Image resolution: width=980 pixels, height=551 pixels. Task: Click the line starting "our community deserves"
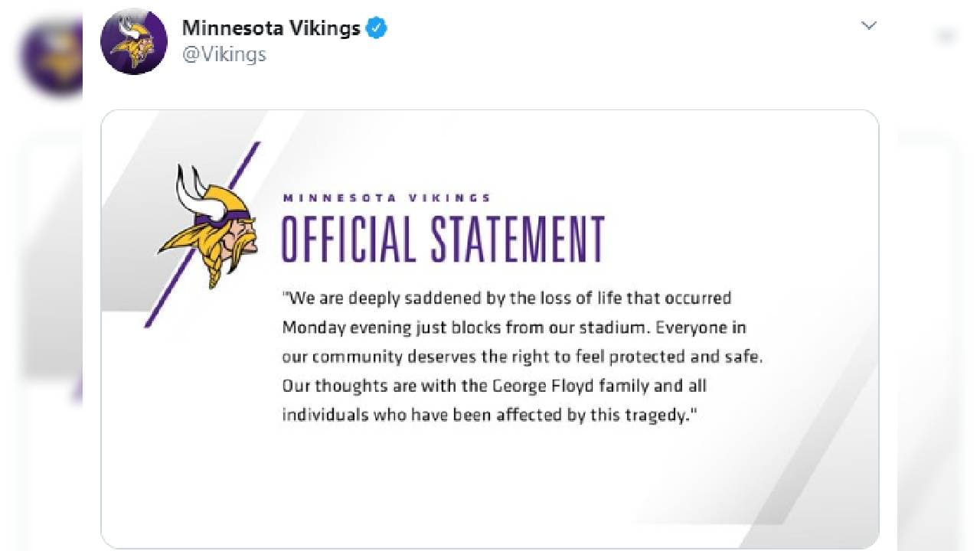point(522,357)
